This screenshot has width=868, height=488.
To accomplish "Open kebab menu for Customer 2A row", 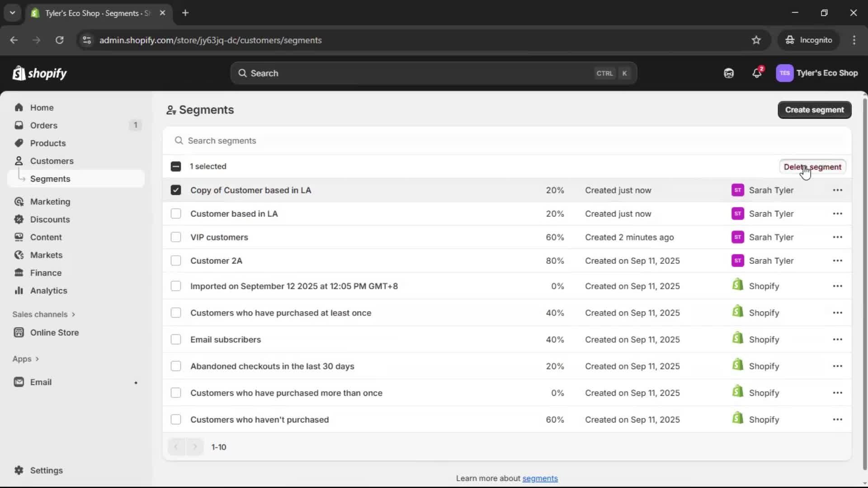I will (x=838, y=261).
